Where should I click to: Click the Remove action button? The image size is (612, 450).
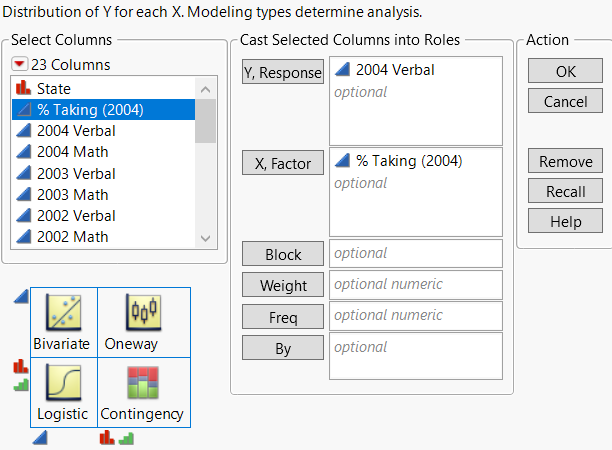565,162
